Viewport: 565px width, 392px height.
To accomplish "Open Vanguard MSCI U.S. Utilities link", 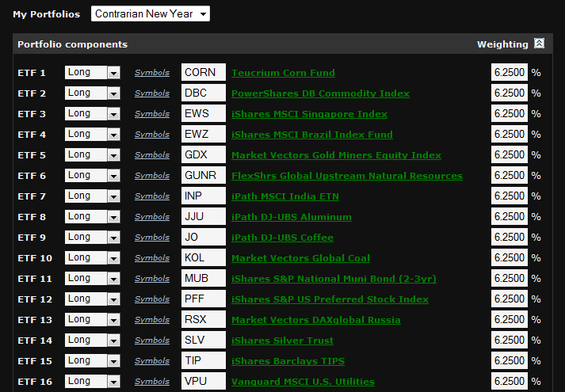I will [x=303, y=382].
